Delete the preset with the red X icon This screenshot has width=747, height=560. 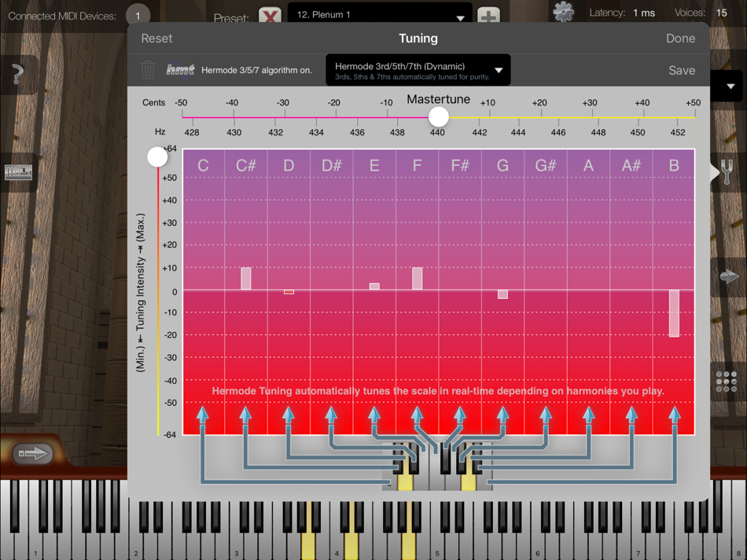click(272, 13)
